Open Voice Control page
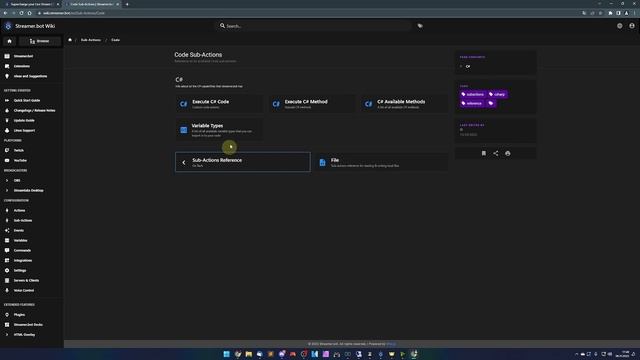The height and width of the screenshot is (360, 640). (31, 290)
